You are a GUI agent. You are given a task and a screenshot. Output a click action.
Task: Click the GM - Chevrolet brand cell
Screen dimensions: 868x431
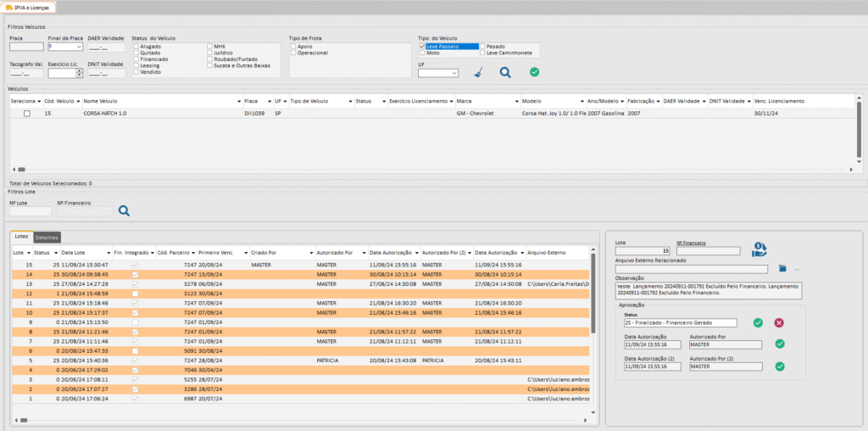coord(475,113)
